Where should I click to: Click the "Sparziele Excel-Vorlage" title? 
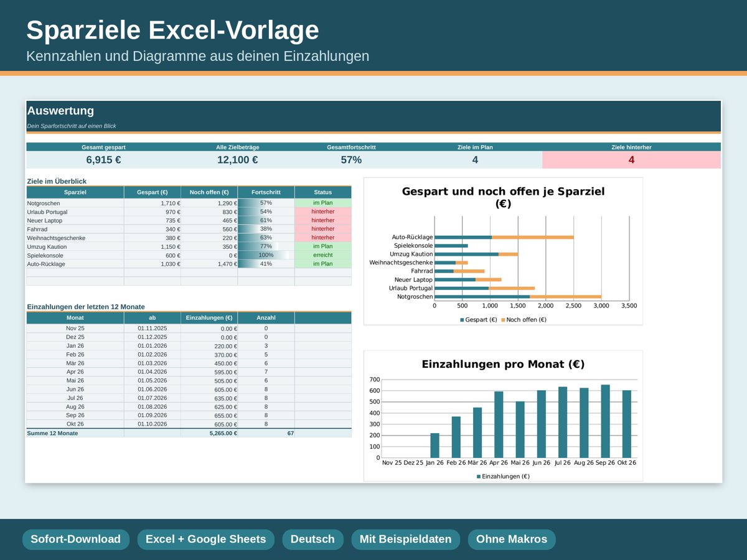coord(172,30)
